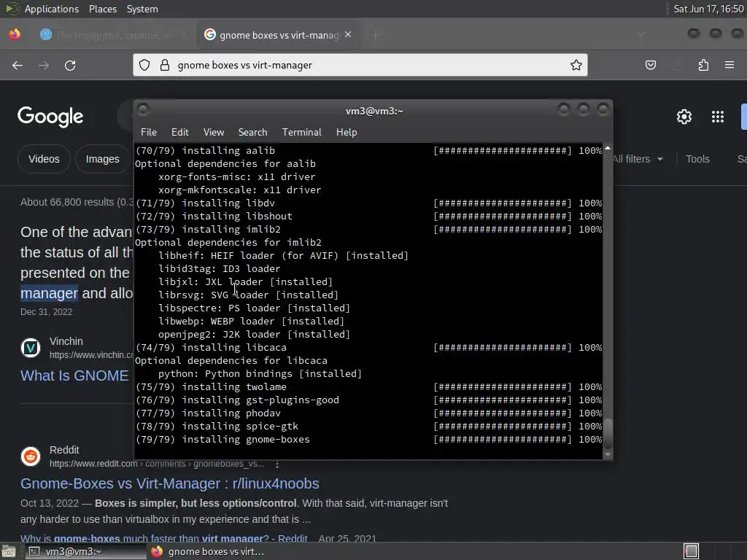Open the Places panel menu
Image resolution: width=747 pixels, height=560 pixels.
[102, 9]
